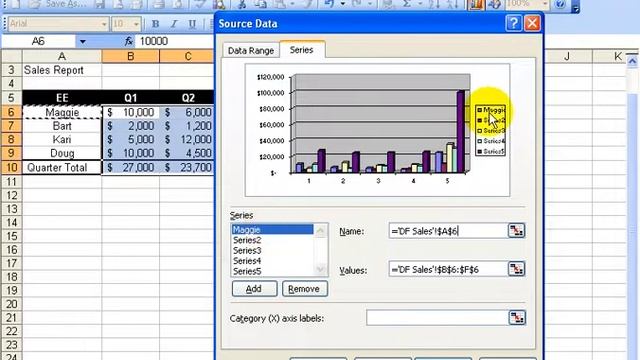Click the Bart name cell
Viewport: 640px width, 360px height.
tap(62, 126)
